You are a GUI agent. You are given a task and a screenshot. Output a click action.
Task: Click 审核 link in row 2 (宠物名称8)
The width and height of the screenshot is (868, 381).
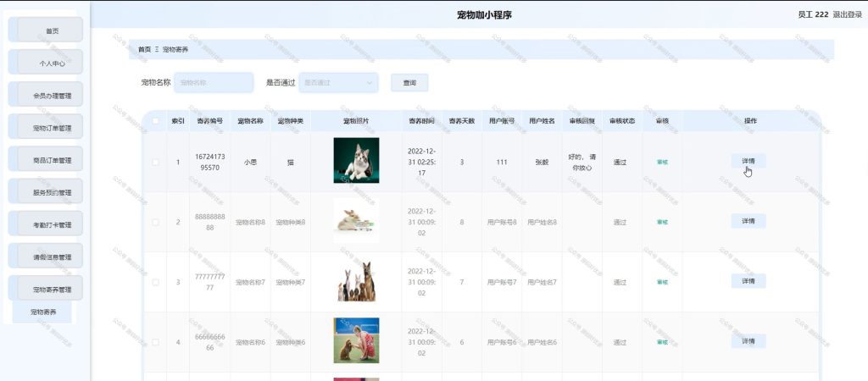click(662, 222)
